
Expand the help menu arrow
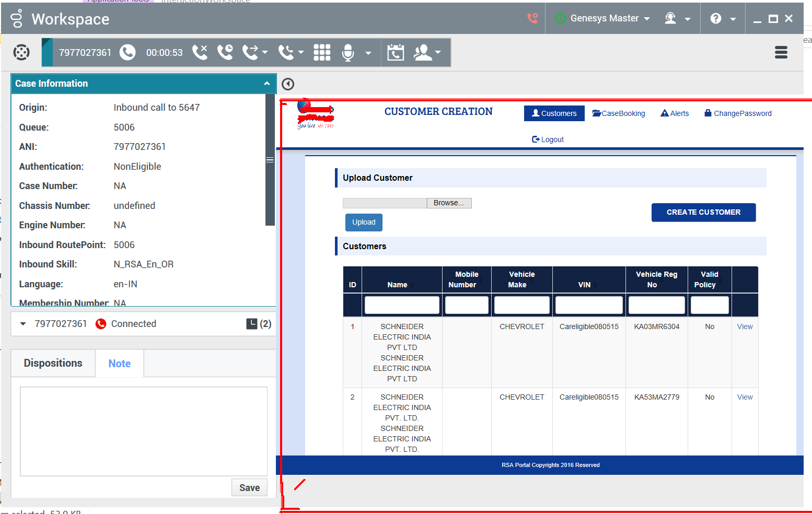pyautogui.click(x=733, y=19)
